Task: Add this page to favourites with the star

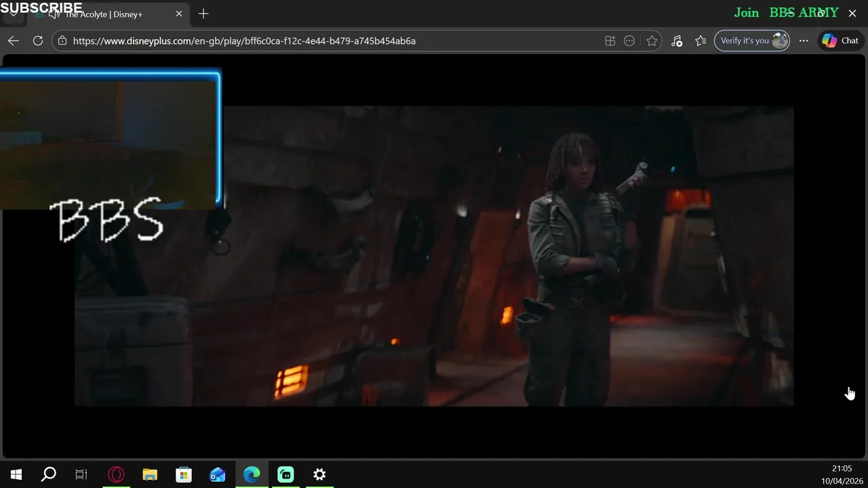Action: point(652,41)
